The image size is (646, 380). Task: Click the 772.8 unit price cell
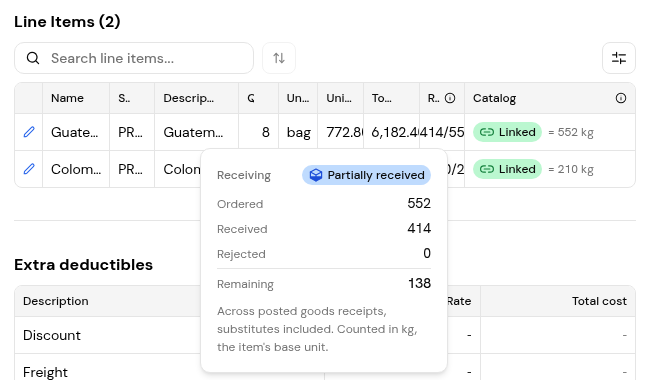pos(340,132)
